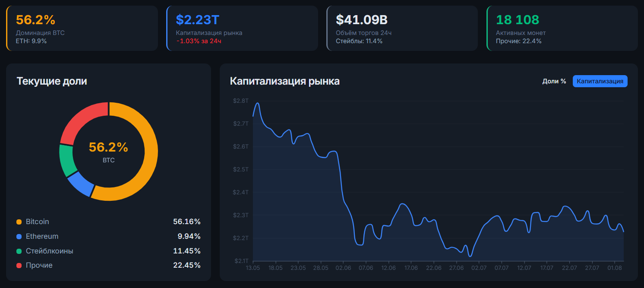Select the Ethereum legend label

pyautogui.click(x=42, y=236)
